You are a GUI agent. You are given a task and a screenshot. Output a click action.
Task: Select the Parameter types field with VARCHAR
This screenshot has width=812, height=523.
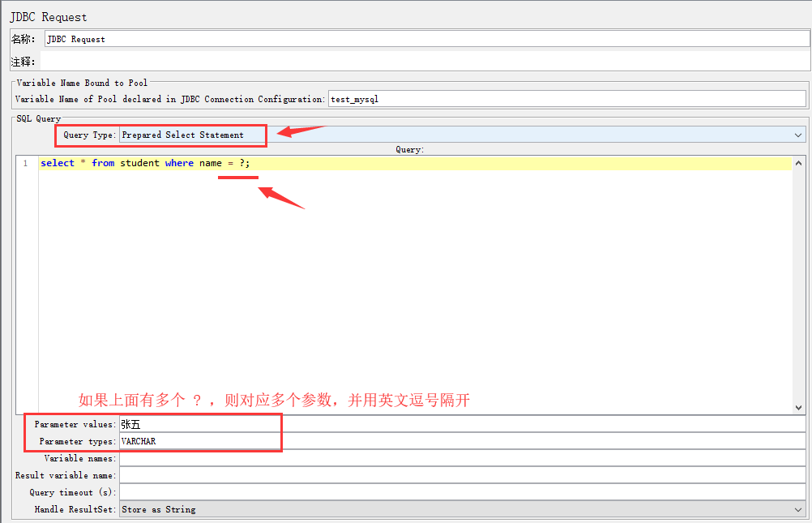click(x=462, y=441)
